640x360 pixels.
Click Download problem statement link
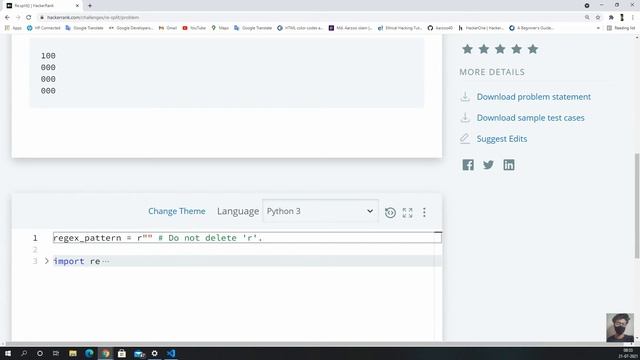click(x=533, y=97)
